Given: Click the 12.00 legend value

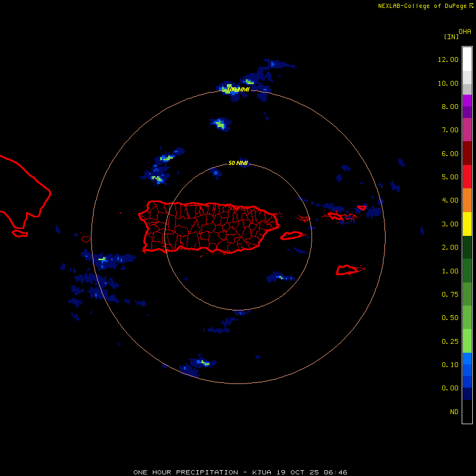Looking at the screenshot, I should coord(448,59).
